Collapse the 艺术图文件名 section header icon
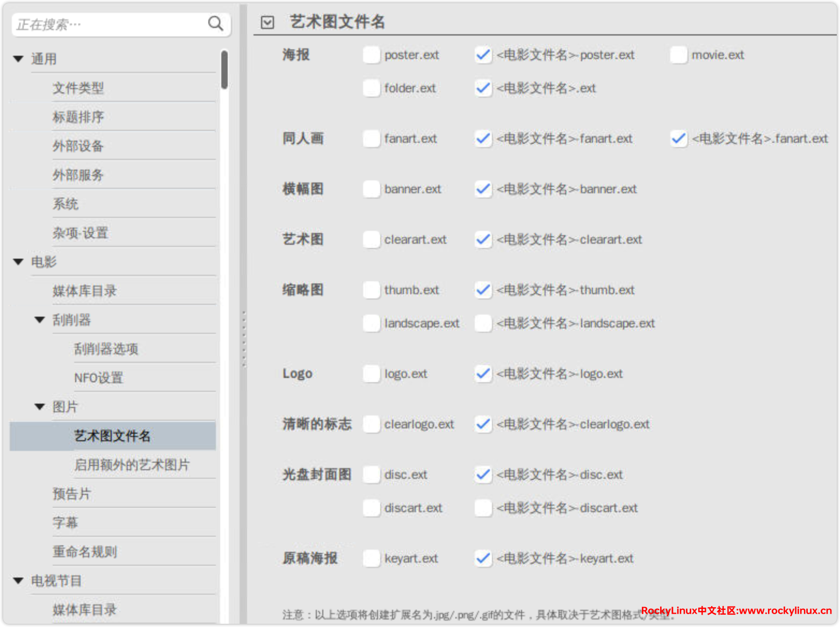 pos(267,22)
